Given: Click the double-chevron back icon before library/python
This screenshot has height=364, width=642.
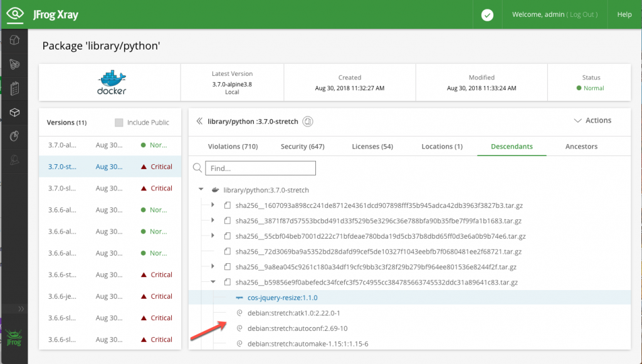Looking at the screenshot, I should (x=199, y=121).
